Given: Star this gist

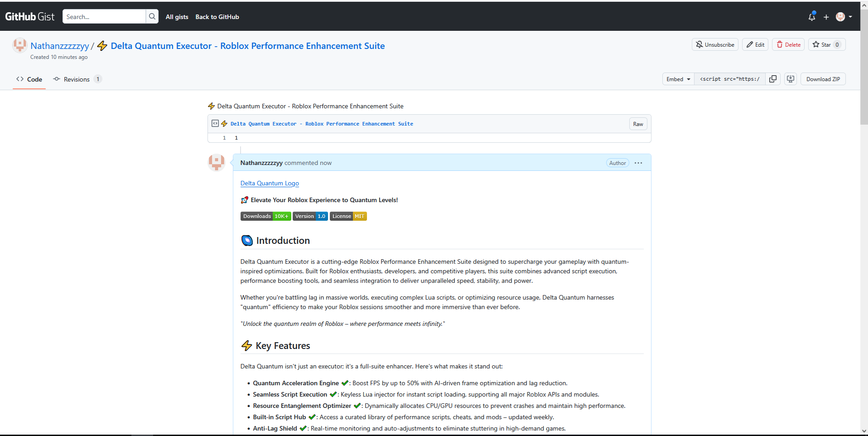Looking at the screenshot, I should pyautogui.click(x=822, y=44).
